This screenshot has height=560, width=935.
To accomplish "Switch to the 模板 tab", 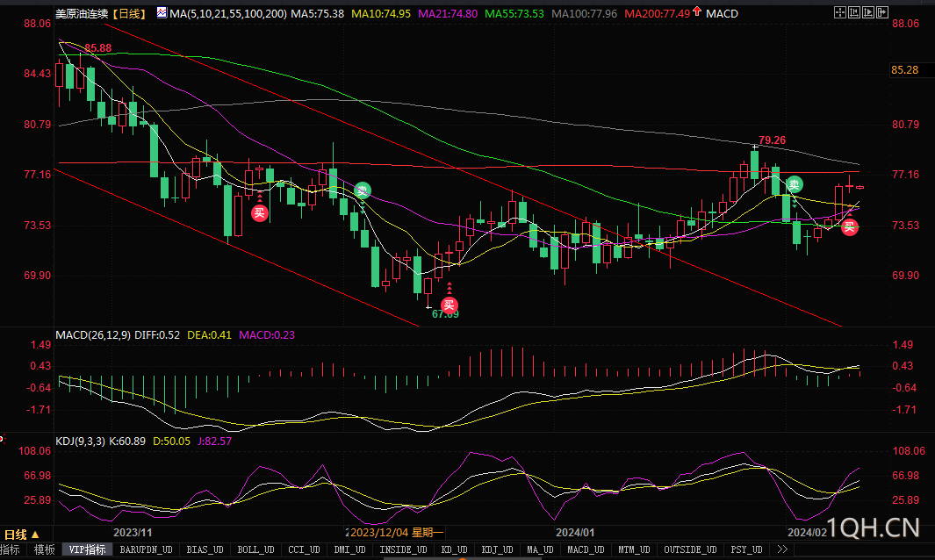I will [45, 549].
